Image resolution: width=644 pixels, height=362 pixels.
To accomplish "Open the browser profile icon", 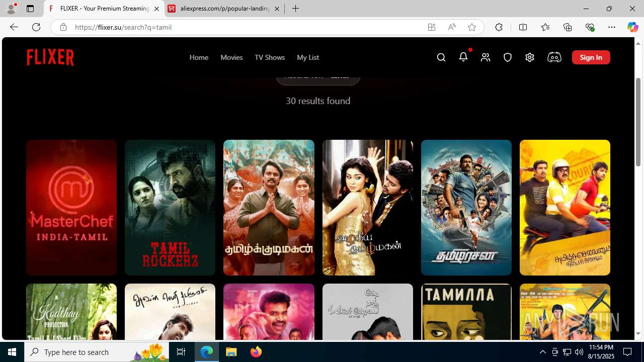I will [x=11, y=9].
